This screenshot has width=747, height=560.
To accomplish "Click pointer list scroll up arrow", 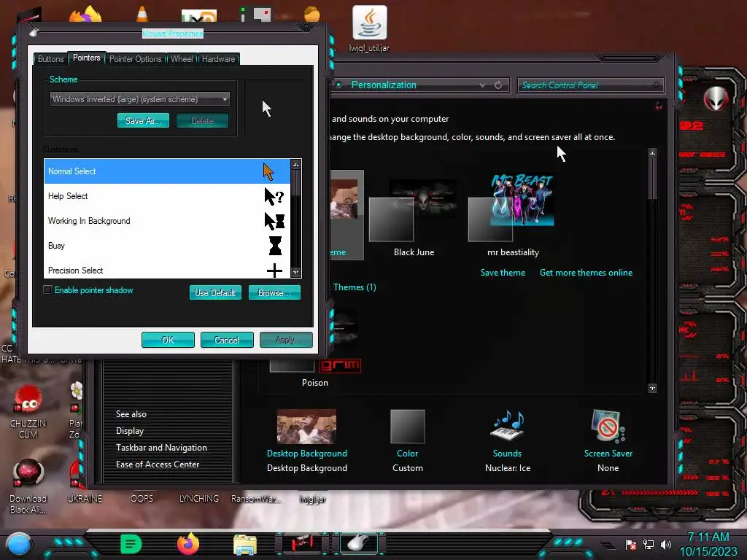I will 296,165.
